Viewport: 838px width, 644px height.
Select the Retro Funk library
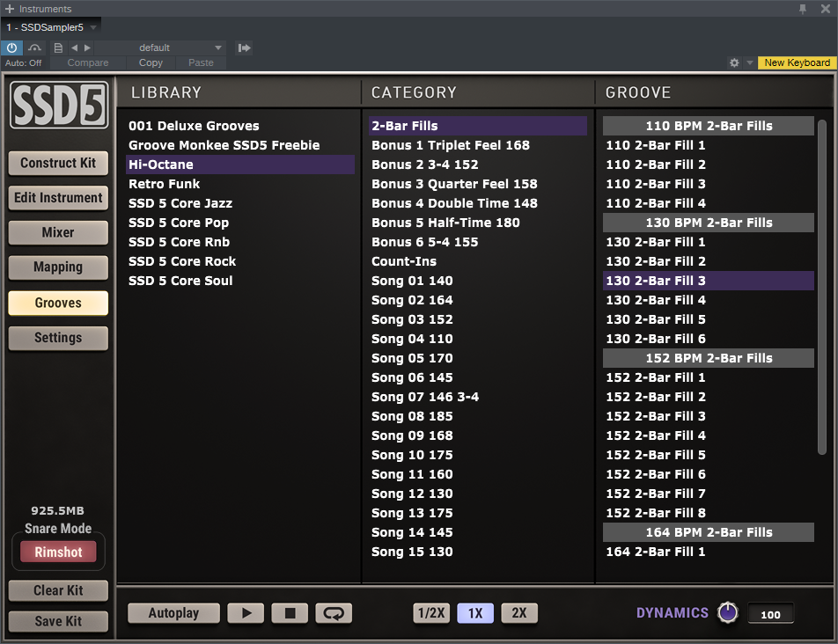click(240, 184)
